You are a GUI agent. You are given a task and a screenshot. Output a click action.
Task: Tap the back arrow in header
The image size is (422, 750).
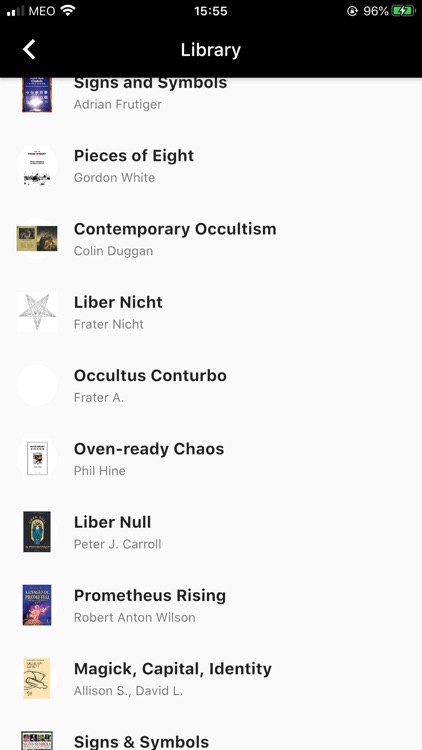29,50
